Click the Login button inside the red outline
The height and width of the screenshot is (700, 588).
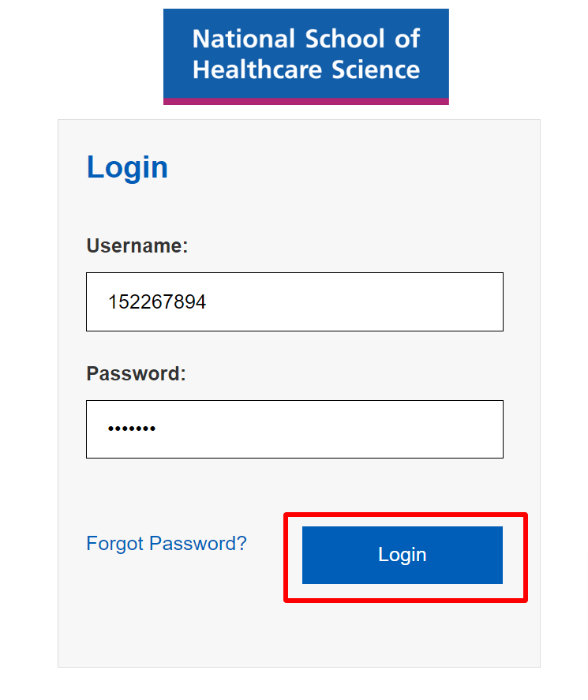[402, 555]
